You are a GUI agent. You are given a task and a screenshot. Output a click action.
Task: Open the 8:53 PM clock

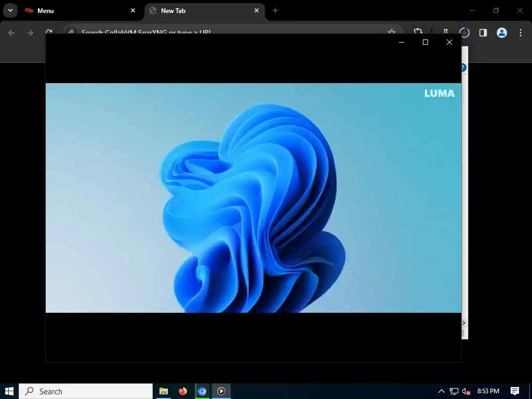[488, 391]
